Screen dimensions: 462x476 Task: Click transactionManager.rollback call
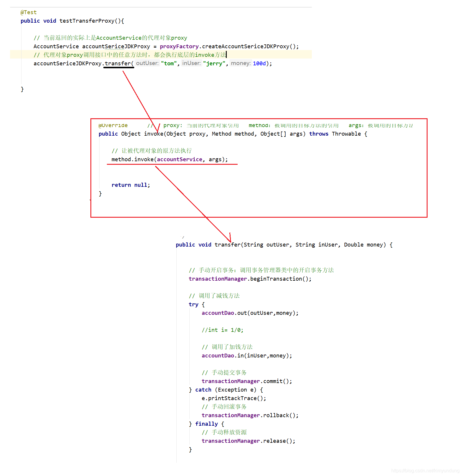point(250,415)
